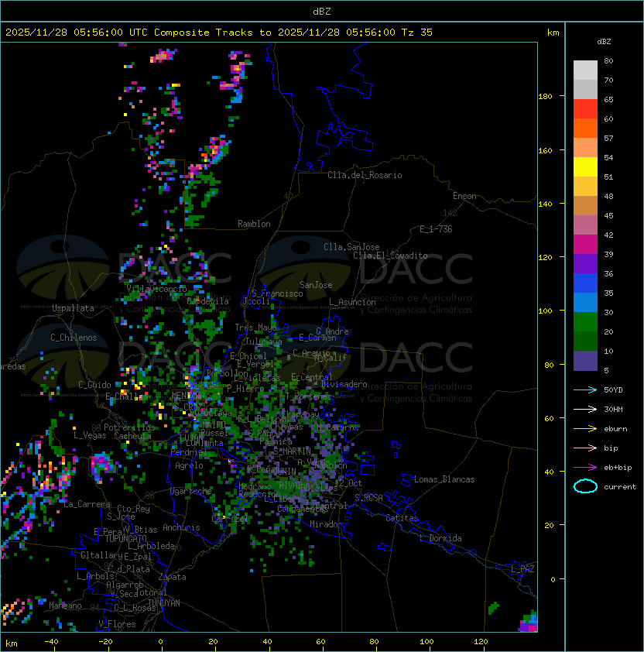Screen dimensions: 644x652
Task: Click the 'Clla.SanJose' map label
Action: 351,247
